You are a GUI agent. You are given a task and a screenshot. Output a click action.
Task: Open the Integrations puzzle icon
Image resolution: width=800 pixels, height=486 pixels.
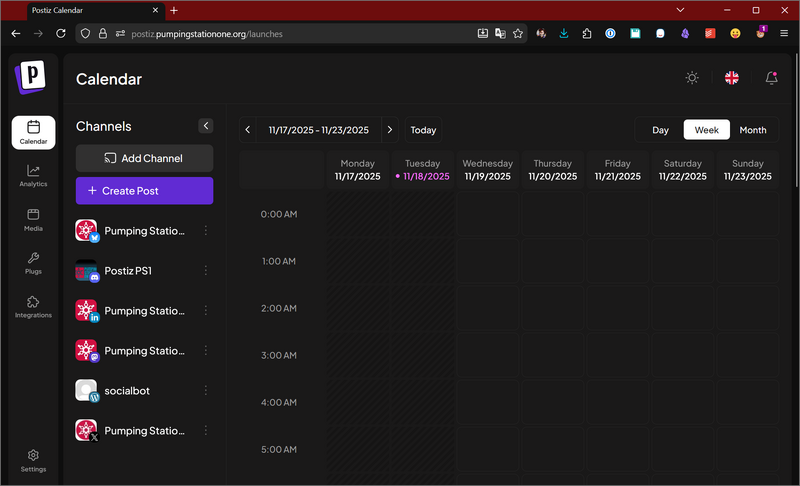pyautogui.click(x=33, y=306)
